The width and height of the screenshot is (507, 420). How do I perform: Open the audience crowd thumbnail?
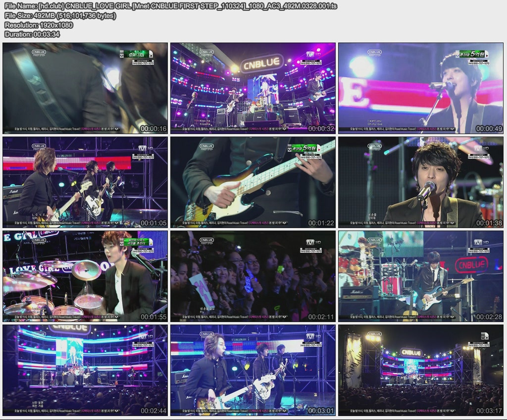[x=253, y=276]
